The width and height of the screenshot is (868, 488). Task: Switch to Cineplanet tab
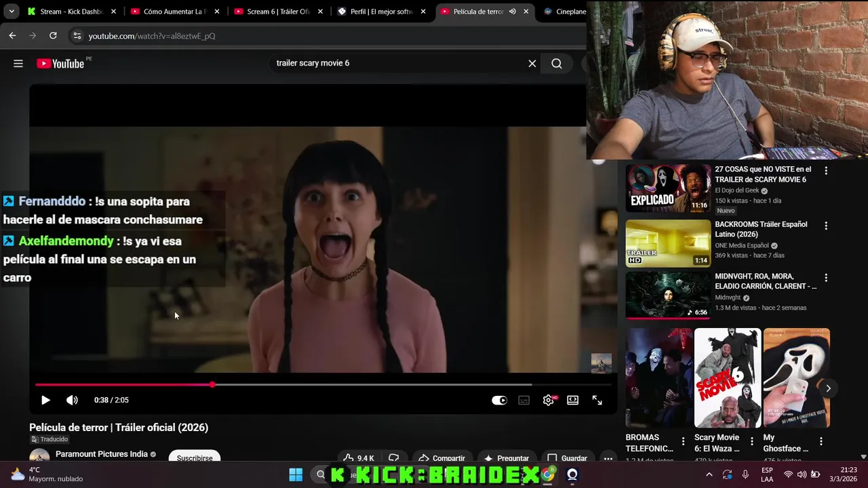565,12
